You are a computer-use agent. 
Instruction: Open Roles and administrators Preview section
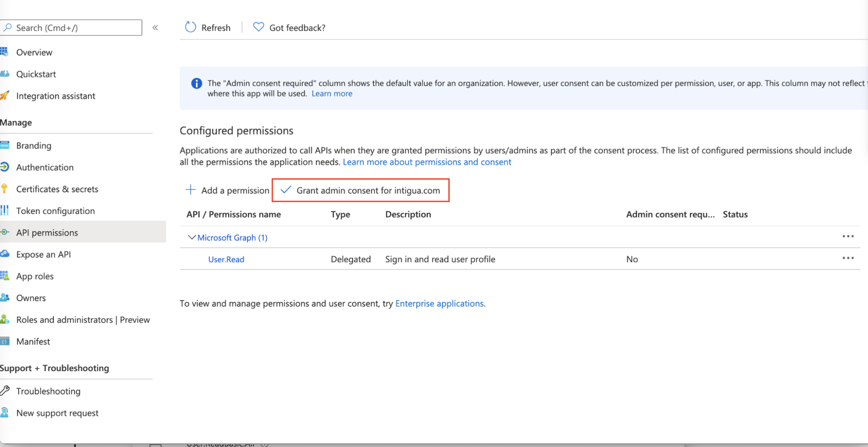click(x=83, y=320)
